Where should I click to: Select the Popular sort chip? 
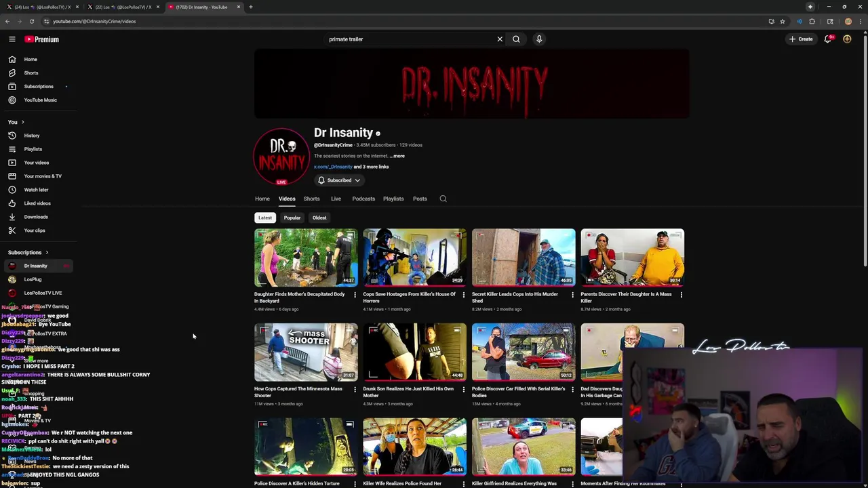click(x=292, y=218)
